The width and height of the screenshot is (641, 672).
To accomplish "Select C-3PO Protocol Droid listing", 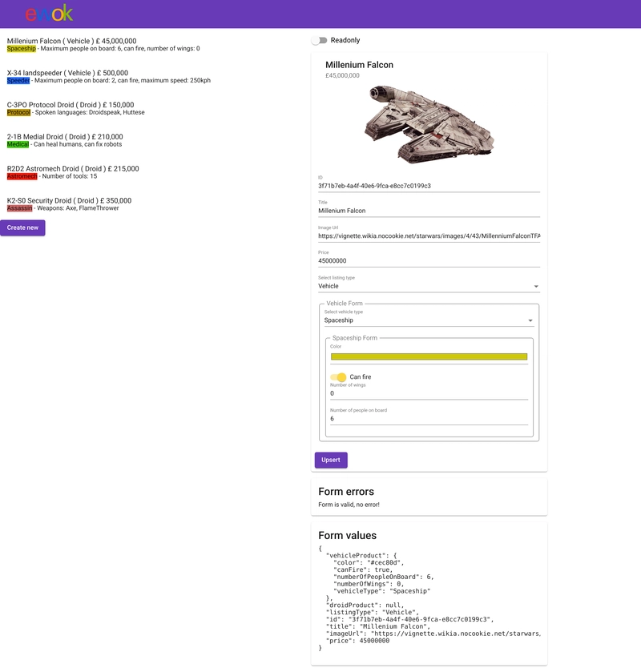I will [75, 108].
